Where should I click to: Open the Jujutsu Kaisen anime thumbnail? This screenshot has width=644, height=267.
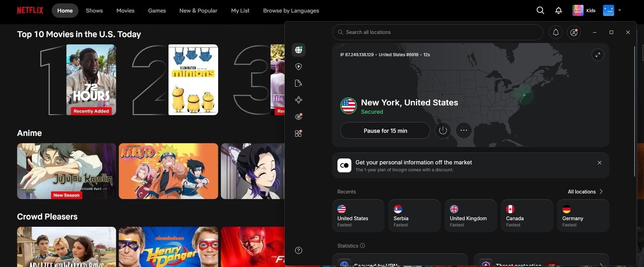tap(67, 171)
